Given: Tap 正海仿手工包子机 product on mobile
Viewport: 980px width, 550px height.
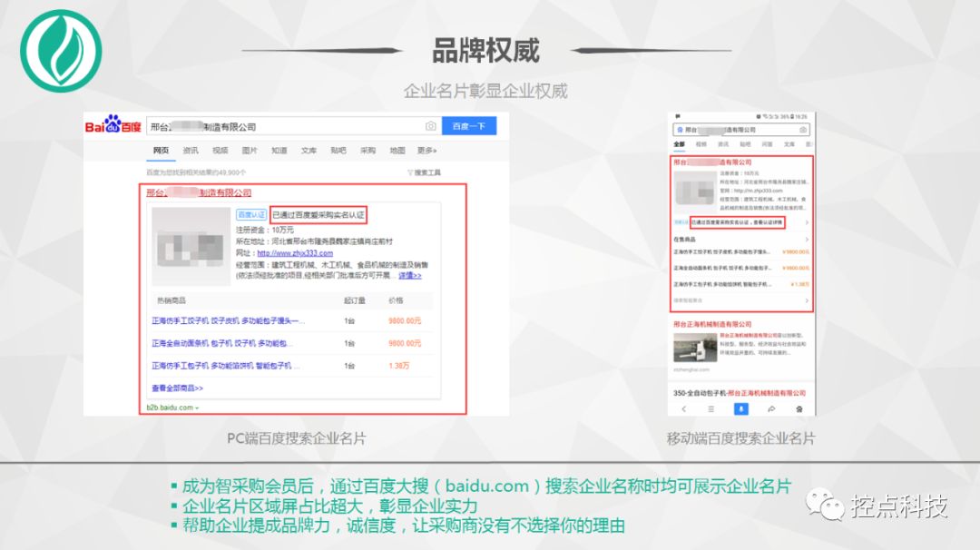Looking at the screenshot, I should pyautogui.click(x=722, y=284).
